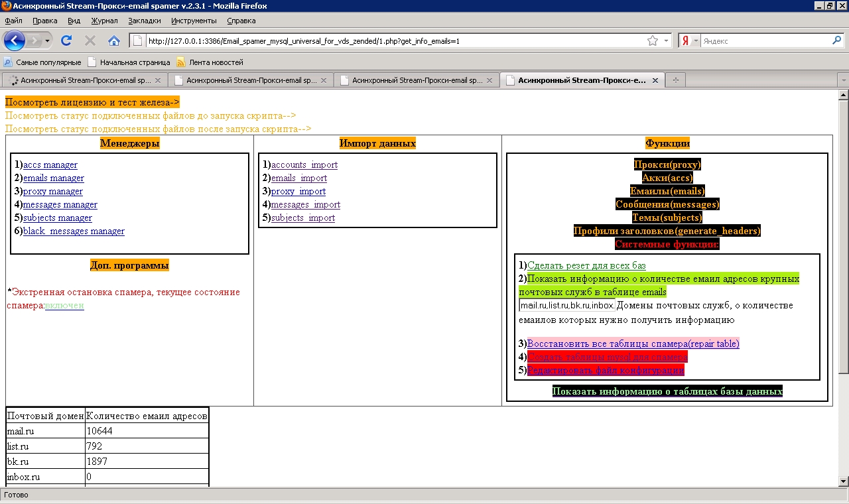Click the mail domains input field

[x=567, y=305]
